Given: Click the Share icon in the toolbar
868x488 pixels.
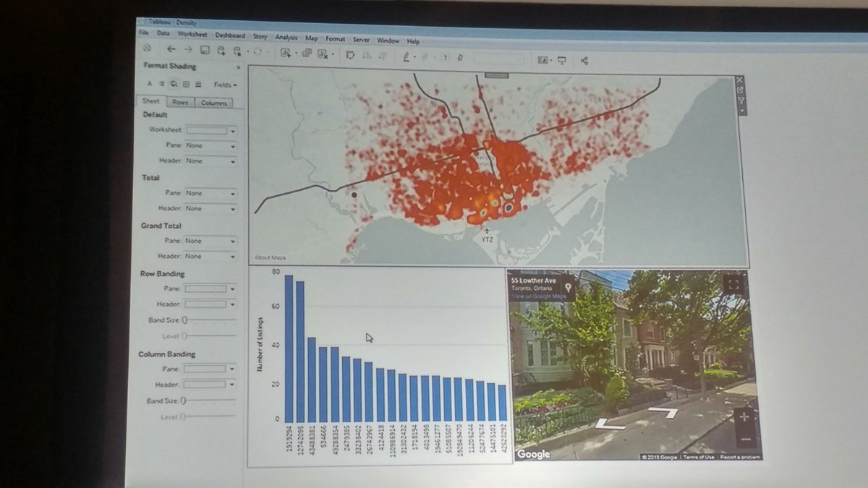Looking at the screenshot, I should (x=584, y=61).
